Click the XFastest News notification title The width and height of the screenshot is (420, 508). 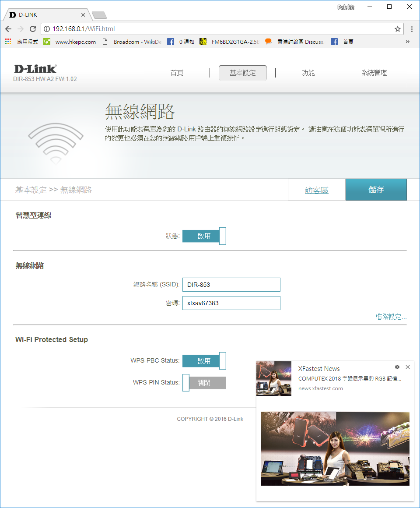coord(319,369)
